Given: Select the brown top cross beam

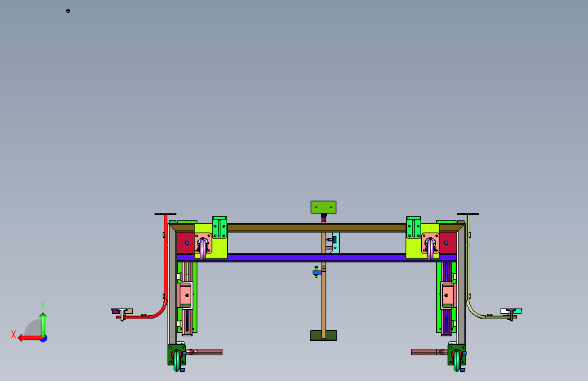Looking at the screenshot, I should coord(317,228).
